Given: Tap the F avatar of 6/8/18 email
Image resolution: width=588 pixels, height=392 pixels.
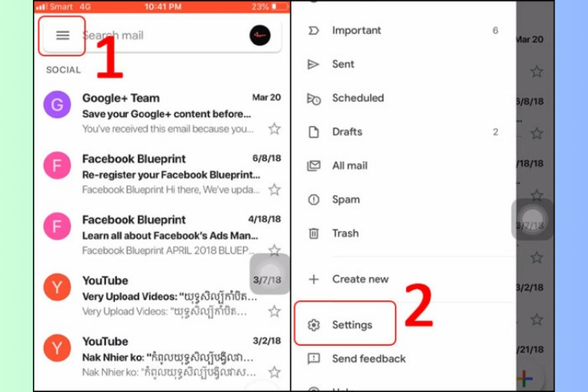Looking at the screenshot, I should click(57, 165).
